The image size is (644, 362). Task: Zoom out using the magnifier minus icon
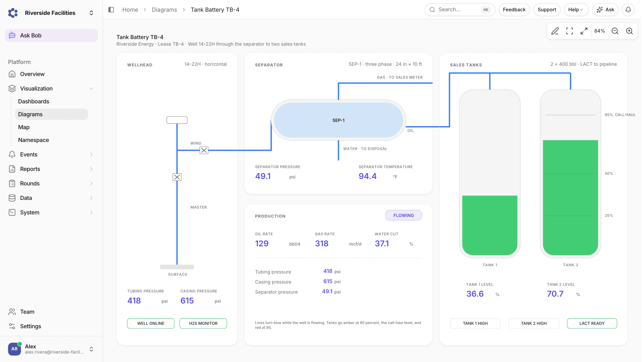point(615,31)
